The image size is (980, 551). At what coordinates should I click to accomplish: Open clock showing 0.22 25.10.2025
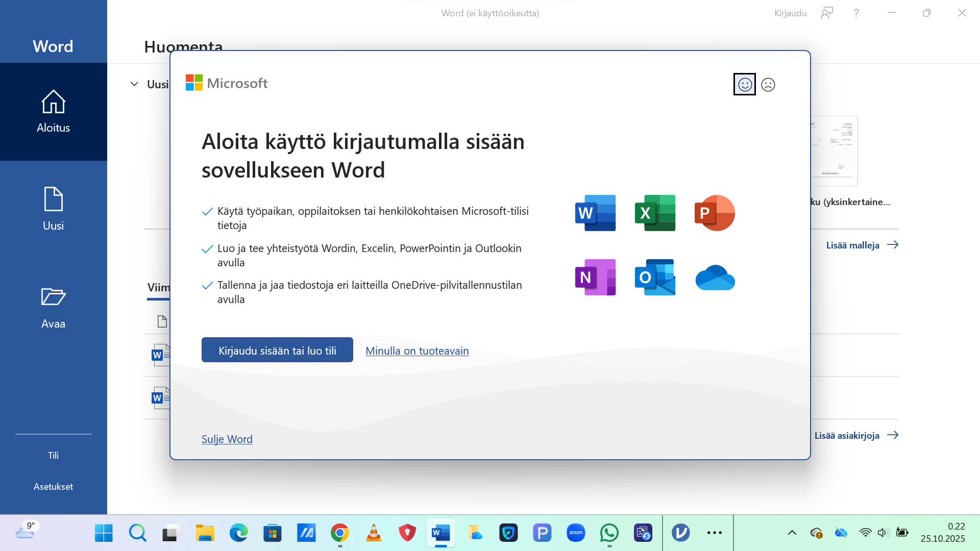(943, 533)
